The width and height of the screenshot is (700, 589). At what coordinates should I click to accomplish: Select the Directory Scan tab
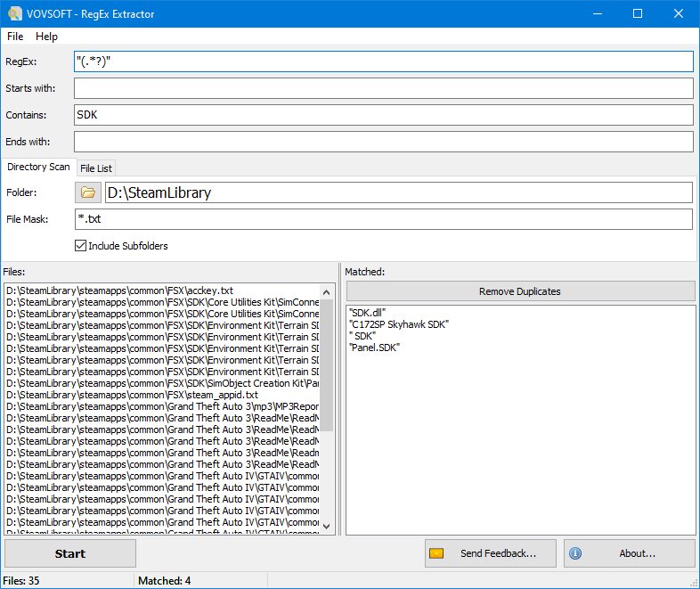pos(38,168)
